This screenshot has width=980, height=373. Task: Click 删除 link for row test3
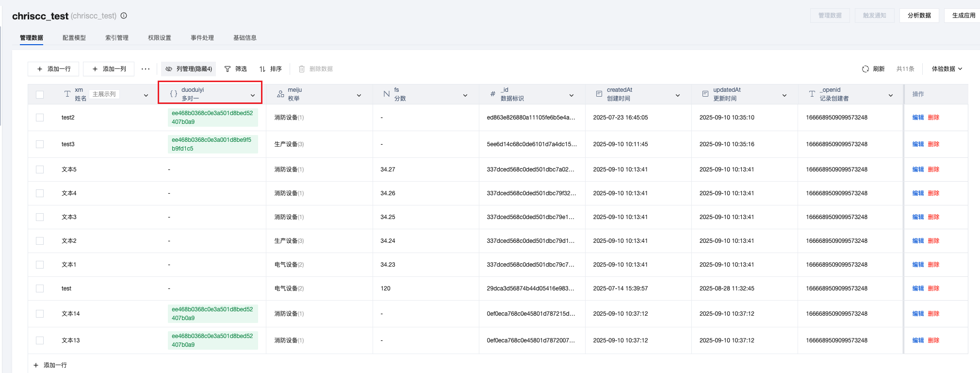coord(933,144)
